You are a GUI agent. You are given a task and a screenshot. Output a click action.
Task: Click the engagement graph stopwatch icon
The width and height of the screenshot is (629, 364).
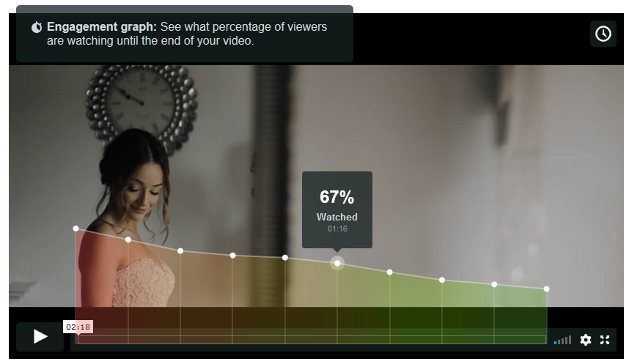click(37, 27)
